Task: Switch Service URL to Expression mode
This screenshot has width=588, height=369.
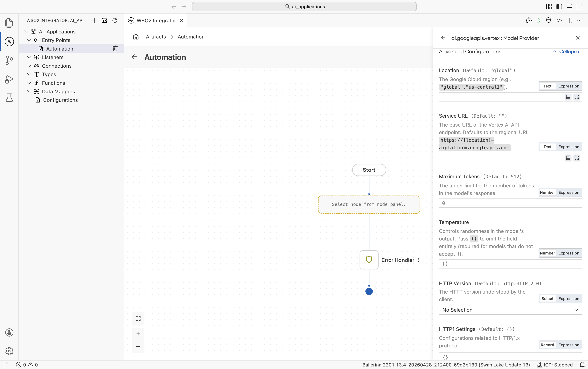Action: pos(569,147)
